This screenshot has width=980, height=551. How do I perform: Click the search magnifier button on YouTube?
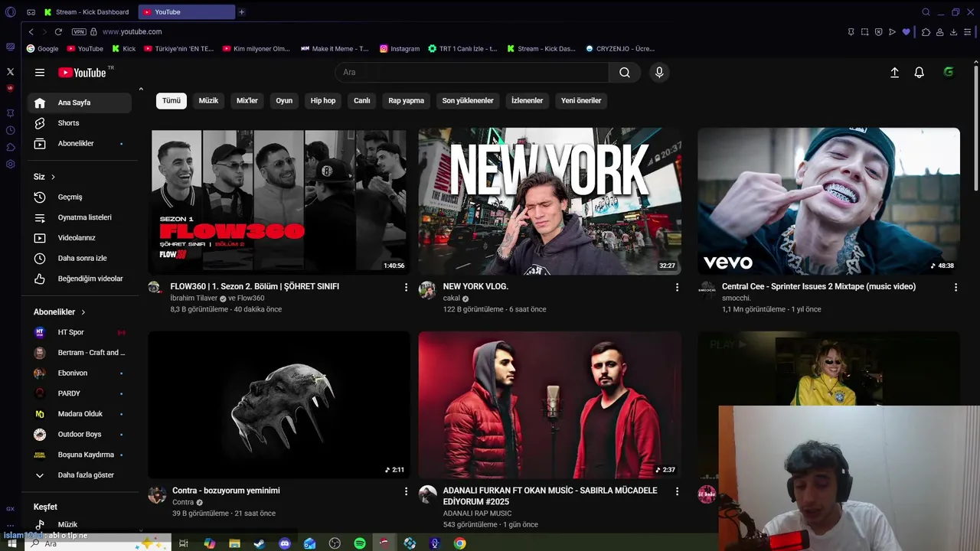[625, 72]
